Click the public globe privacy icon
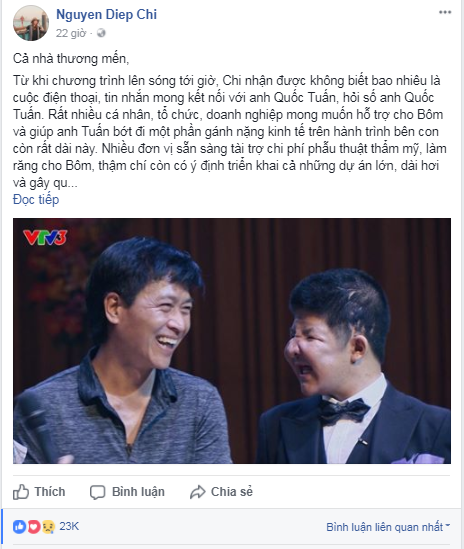Image resolution: width=464 pixels, height=549 pixels. point(101,33)
